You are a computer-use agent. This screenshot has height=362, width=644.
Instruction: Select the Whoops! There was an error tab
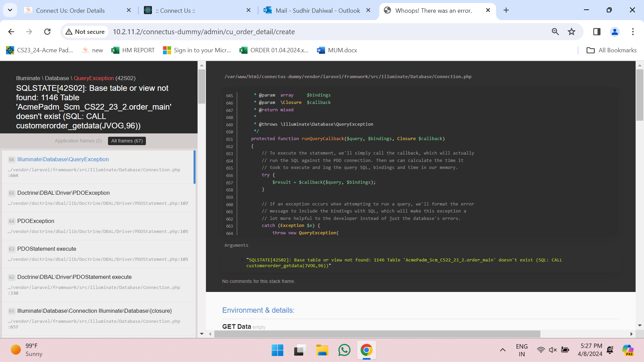click(433, 10)
